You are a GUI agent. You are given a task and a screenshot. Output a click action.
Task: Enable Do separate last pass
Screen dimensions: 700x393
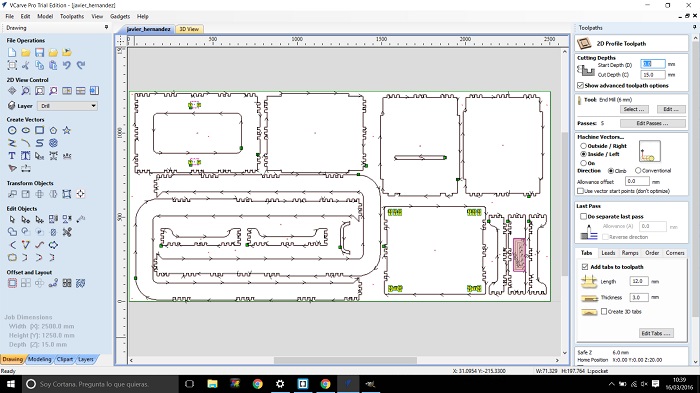612,216
